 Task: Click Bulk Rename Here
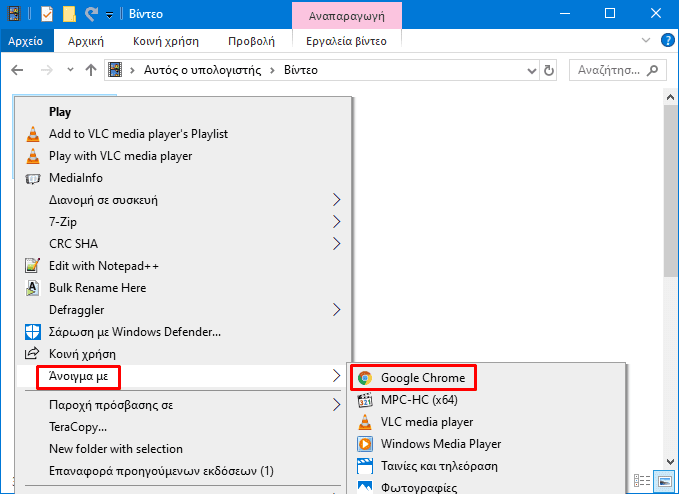tap(97, 288)
